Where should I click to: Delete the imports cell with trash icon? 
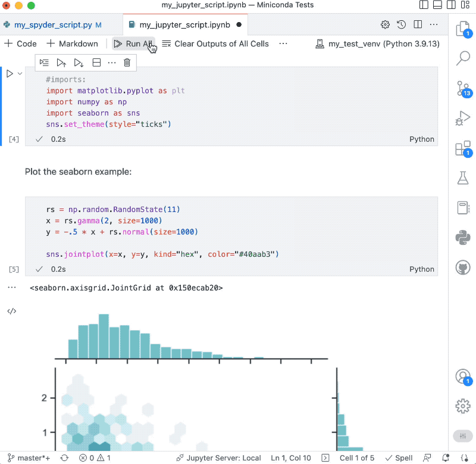click(x=127, y=63)
